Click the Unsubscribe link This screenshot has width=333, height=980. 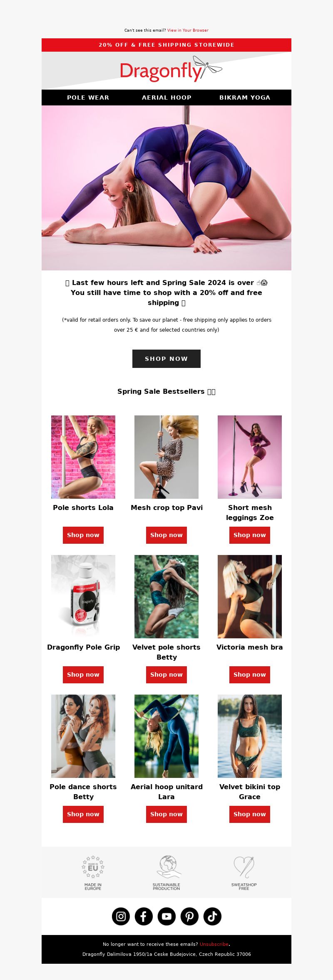tap(214, 944)
